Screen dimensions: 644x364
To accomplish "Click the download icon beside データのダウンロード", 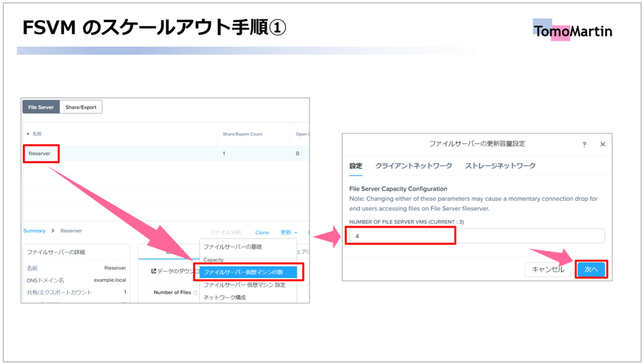I will 154,271.
